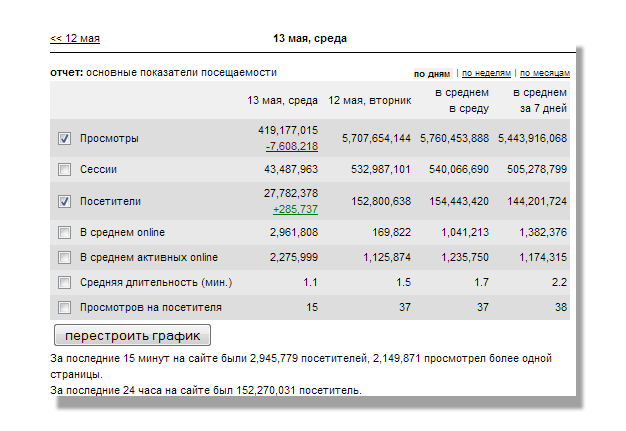The image size is (626, 431).
Task: Click the Просмотры row label
Action: pos(109,138)
